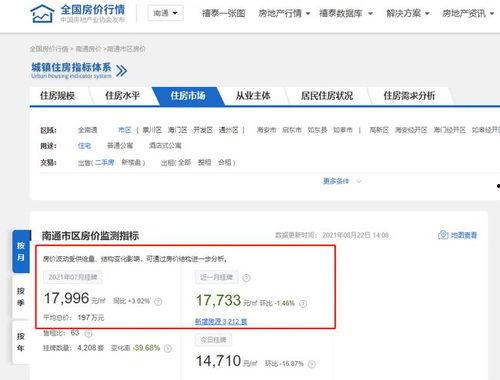Image resolution: width=500 pixels, height=380 pixels.
Task: Switch to the 住房规模 tab
Action: pos(58,96)
